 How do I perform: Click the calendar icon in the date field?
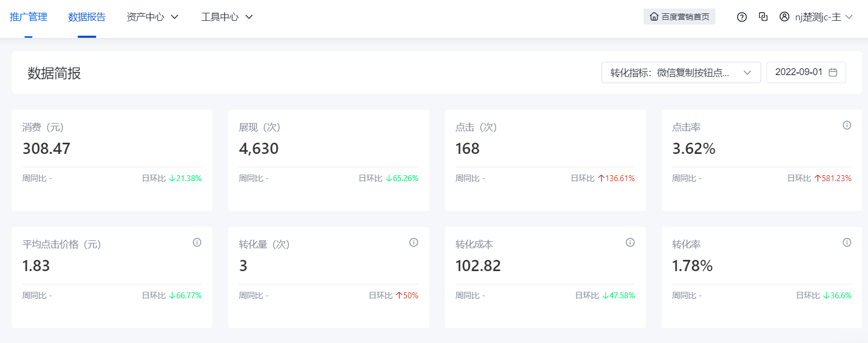pos(833,72)
